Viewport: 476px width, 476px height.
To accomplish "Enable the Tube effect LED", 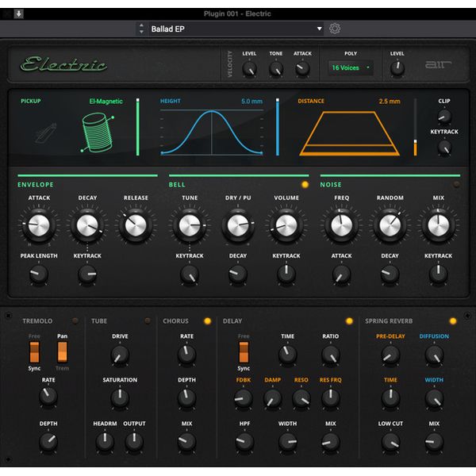I will (x=148, y=321).
